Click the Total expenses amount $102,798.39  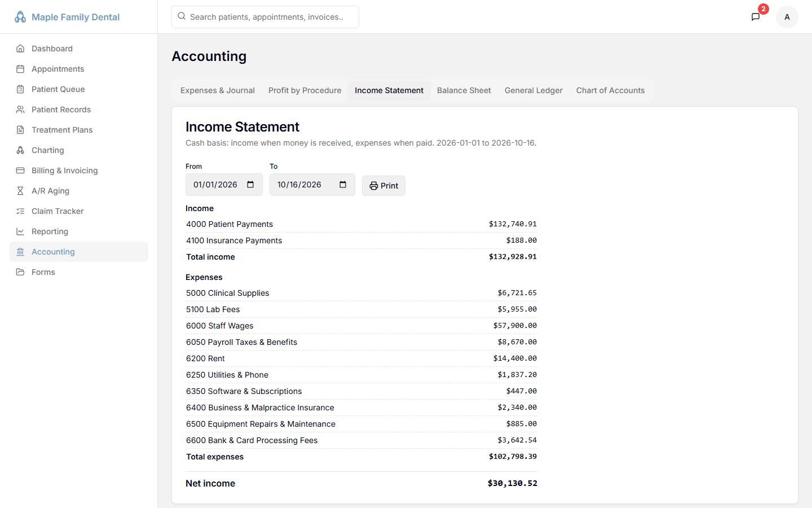click(x=513, y=457)
